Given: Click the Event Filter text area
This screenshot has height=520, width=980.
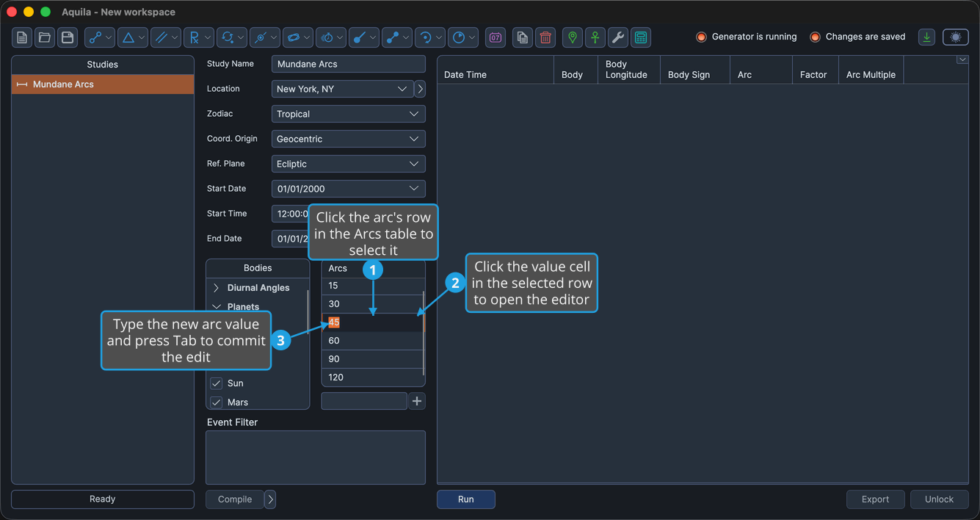Looking at the screenshot, I should pos(316,458).
